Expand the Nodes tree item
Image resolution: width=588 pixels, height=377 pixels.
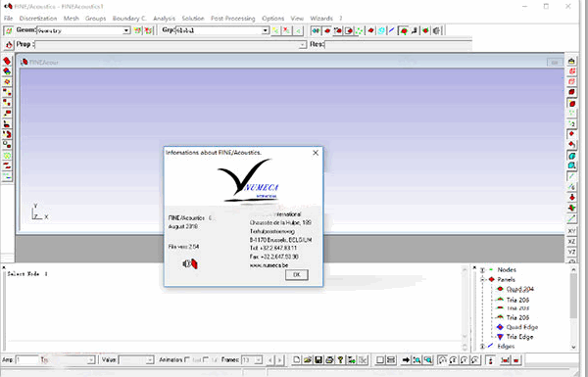(482, 270)
